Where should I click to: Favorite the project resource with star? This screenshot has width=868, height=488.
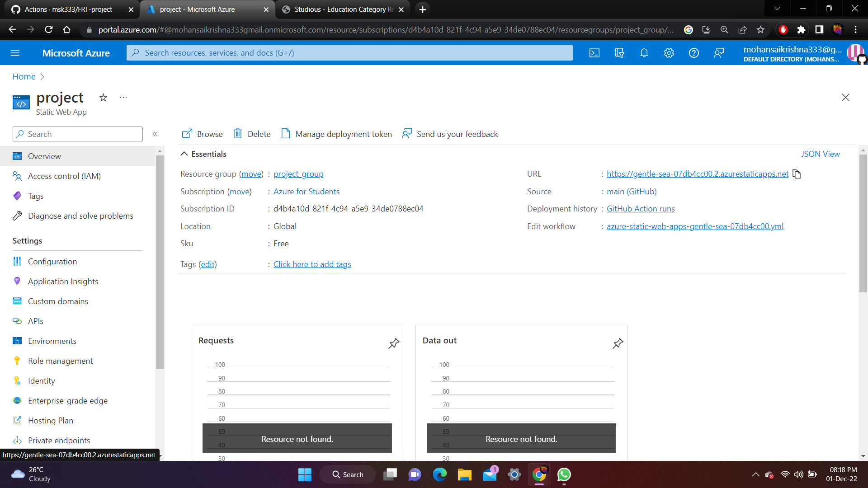pos(103,98)
